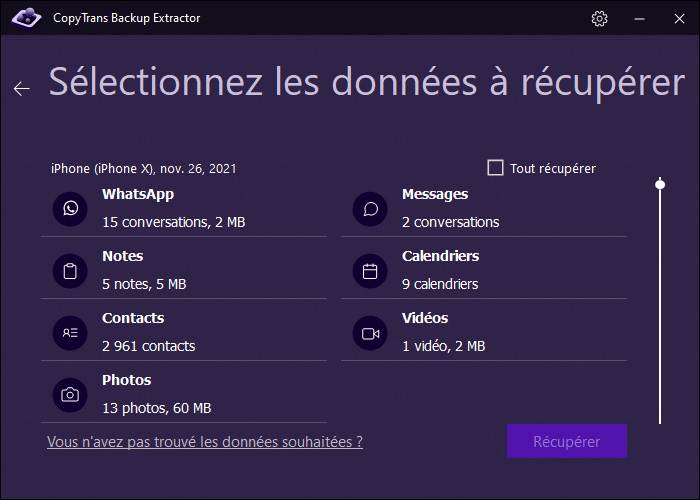Click "15 conversations, 2 MB" text
Image resolution: width=700 pixels, height=500 pixels.
tap(174, 222)
